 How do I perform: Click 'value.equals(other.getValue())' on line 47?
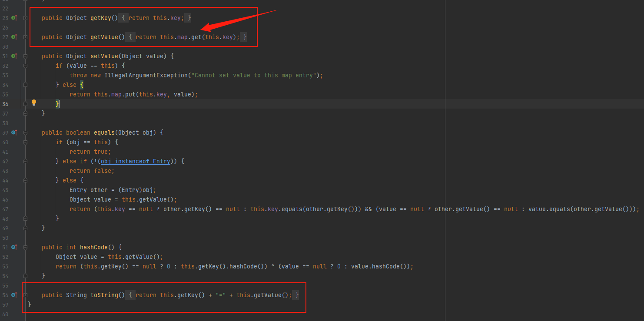click(x=581, y=209)
